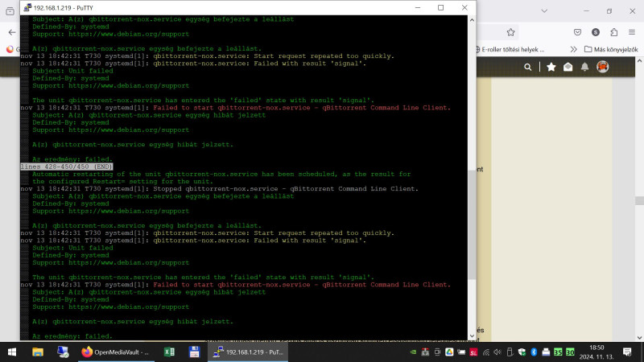Click the USB safely remove tray icon
Viewport: 644px width, 362px height.
510,352
